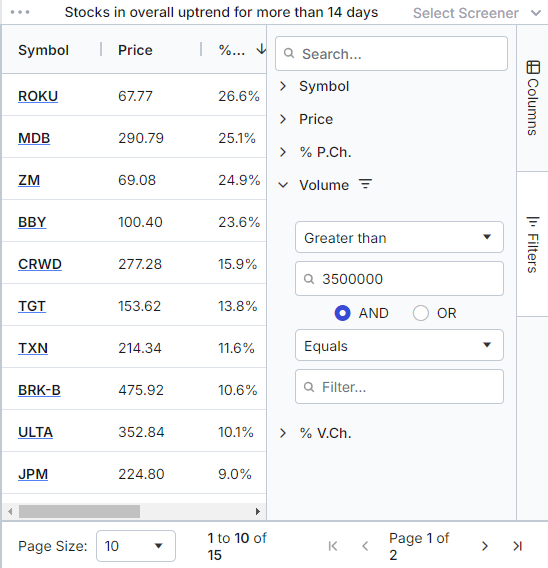Click the filter Search input field
The width and height of the screenshot is (548, 568).
tap(391, 54)
